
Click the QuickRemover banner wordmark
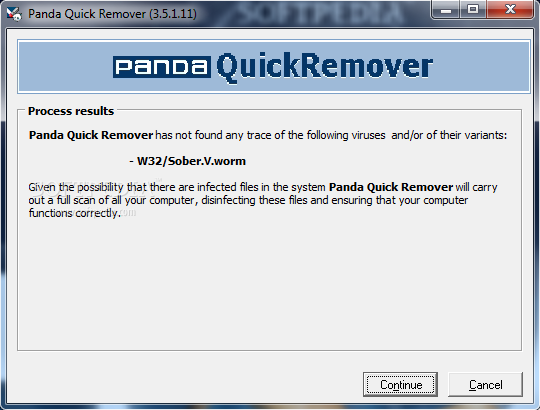click(324, 67)
